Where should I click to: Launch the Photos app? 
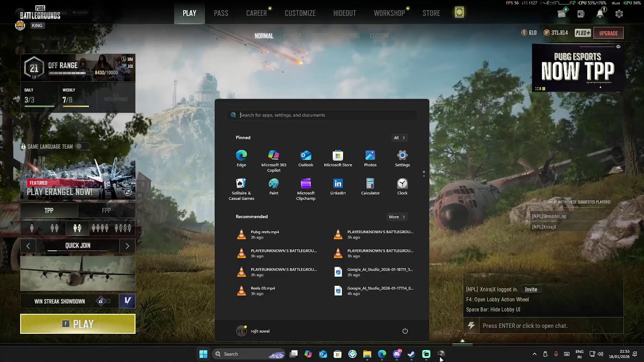pyautogui.click(x=370, y=158)
